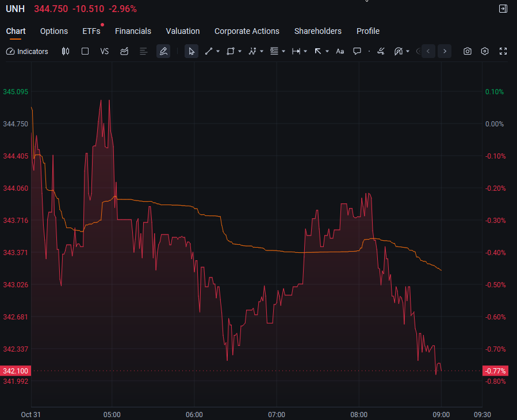This screenshot has width=517, height=420.
Task: Expand the Fibonacci tools dropdown arrow
Action: click(x=284, y=51)
